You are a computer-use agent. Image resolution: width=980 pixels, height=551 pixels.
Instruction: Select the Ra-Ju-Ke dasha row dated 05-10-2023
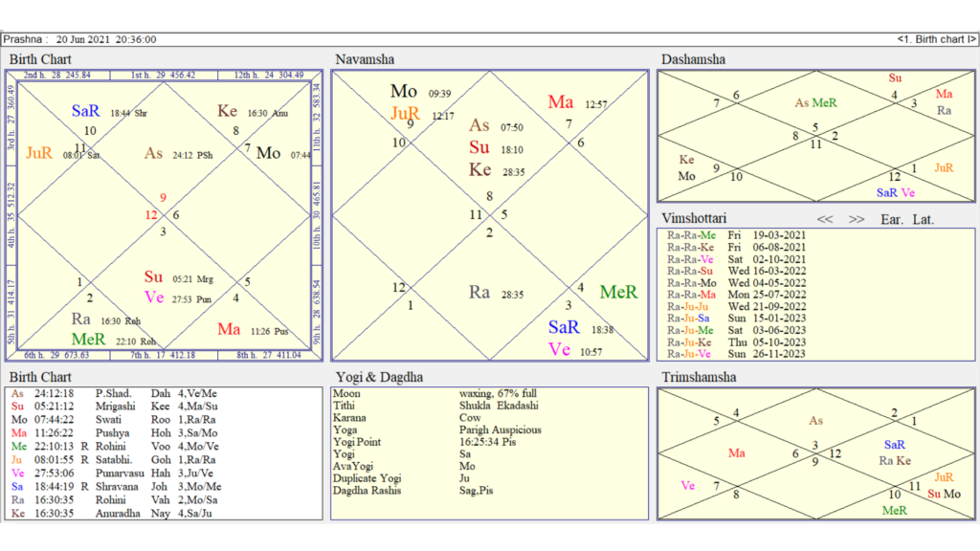point(736,342)
